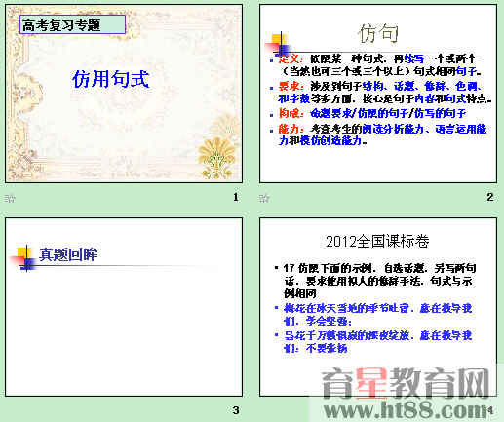Screen dimensions: 504x422
Task: Click the animation star icon under slide 1
Action: click(10, 198)
